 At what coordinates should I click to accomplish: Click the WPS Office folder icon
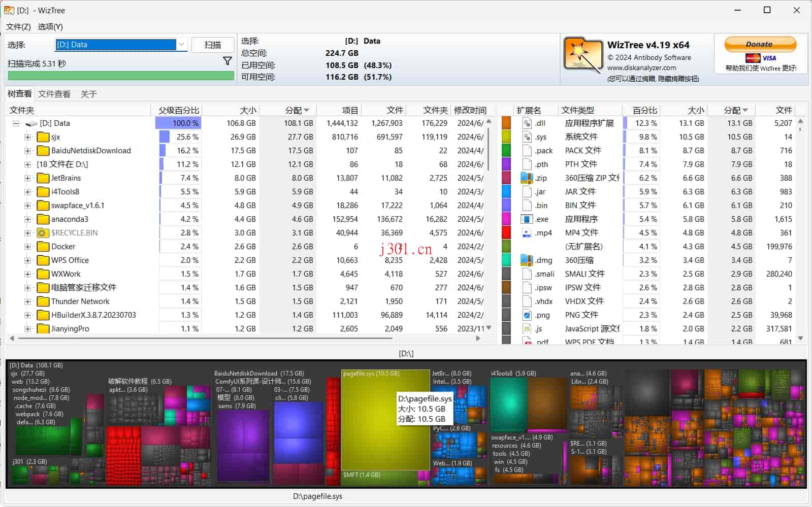43,260
